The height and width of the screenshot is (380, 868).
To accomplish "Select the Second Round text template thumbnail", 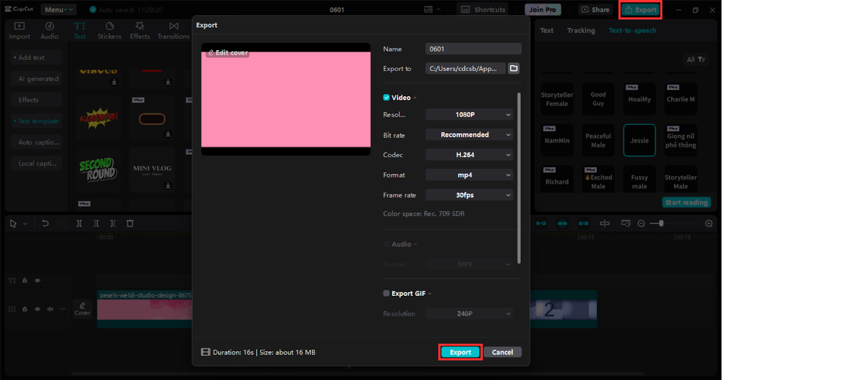I will [x=98, y=169].
